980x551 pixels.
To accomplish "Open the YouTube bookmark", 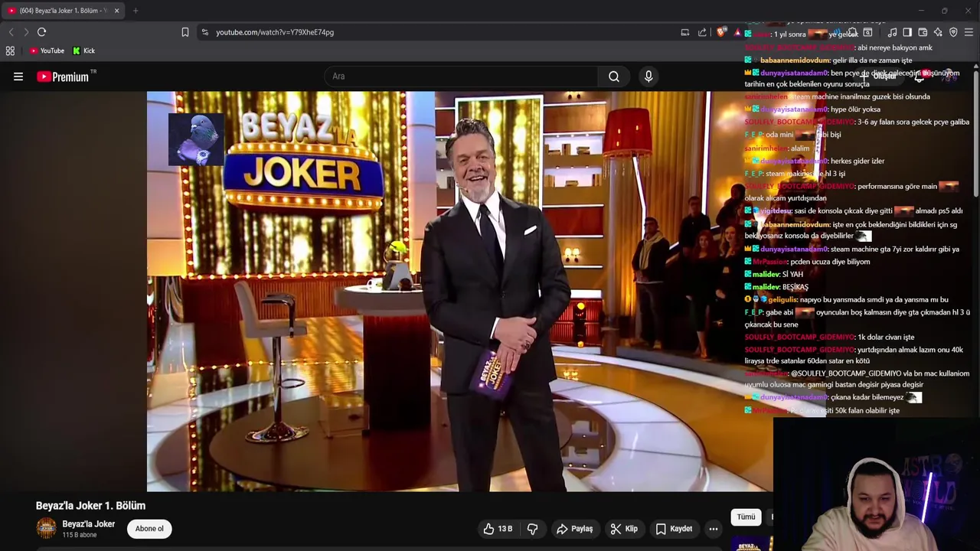I will point(47,51).
